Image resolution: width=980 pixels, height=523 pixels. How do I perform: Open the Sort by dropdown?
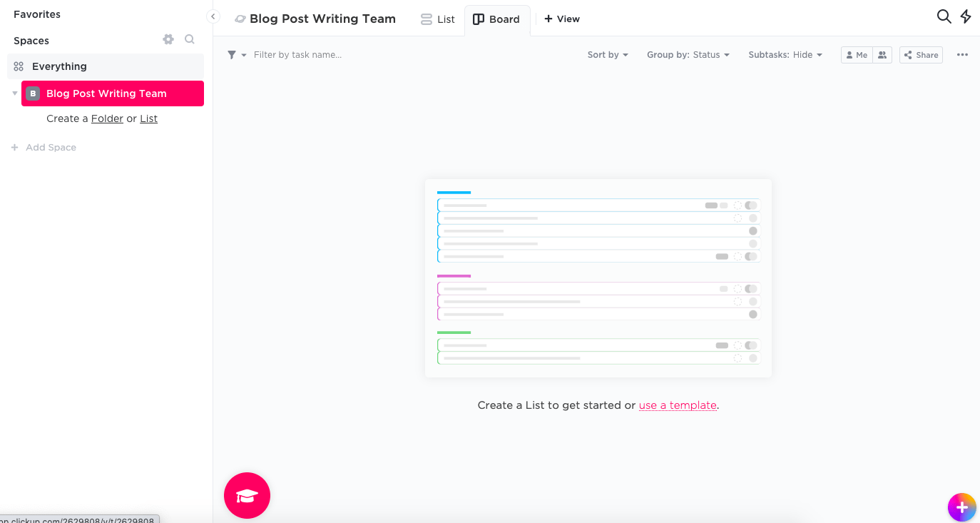pyautogui.click(x=608, y=55)
